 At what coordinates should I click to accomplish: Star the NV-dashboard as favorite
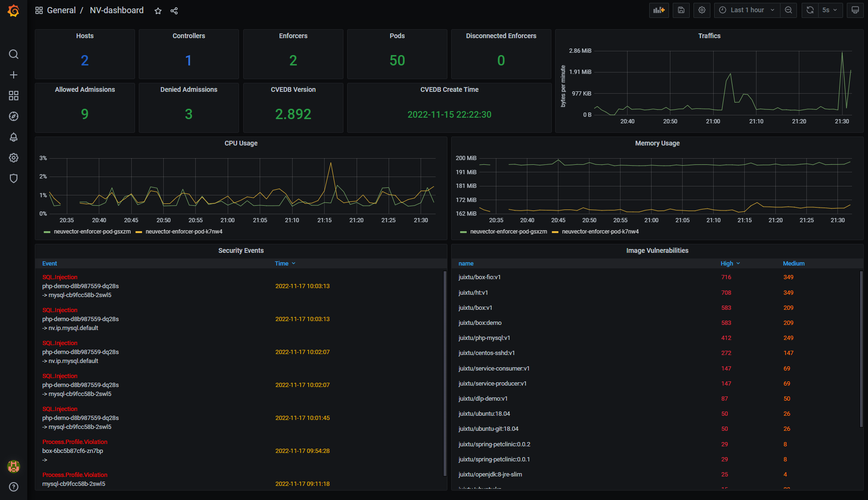(158, 11)
